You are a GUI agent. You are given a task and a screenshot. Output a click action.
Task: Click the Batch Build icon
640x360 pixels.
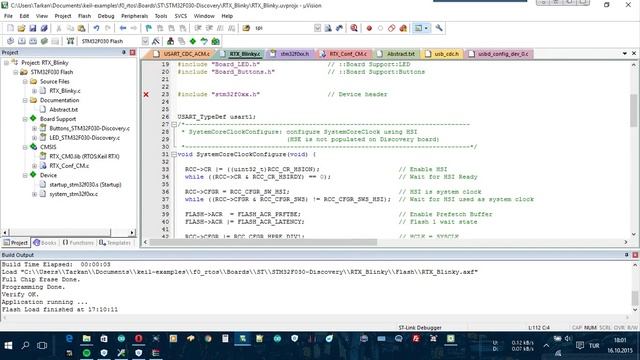pos(44,41)
